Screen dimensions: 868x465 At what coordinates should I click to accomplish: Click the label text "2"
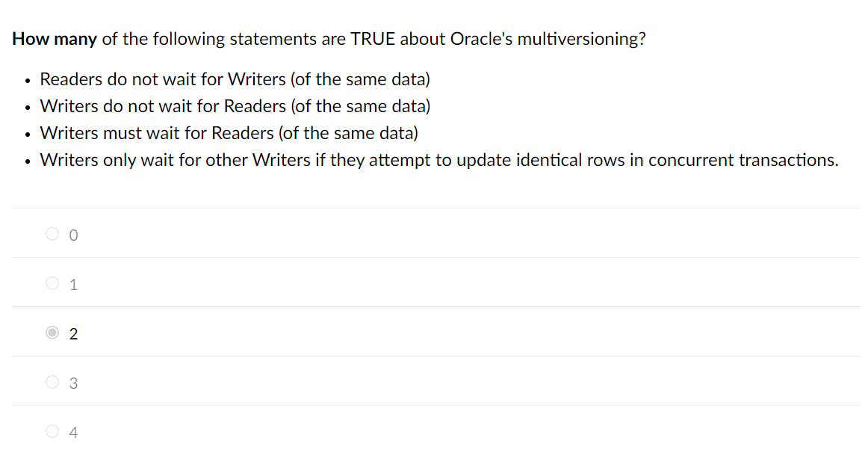[x=72, y=333]
